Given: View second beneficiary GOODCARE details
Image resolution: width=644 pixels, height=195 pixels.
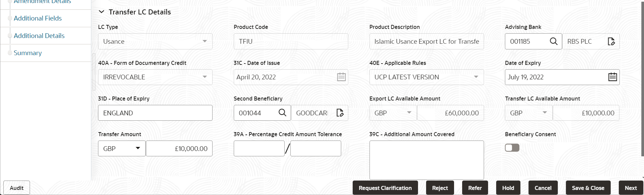Looking at the screenshot, I should coord(340,113).
